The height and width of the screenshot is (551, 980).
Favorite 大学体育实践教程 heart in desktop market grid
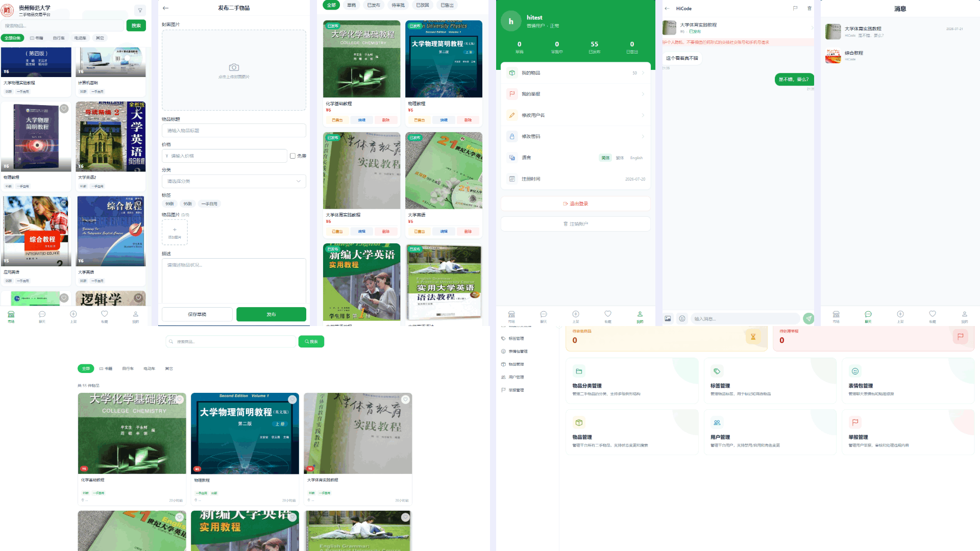pos(405,399)
